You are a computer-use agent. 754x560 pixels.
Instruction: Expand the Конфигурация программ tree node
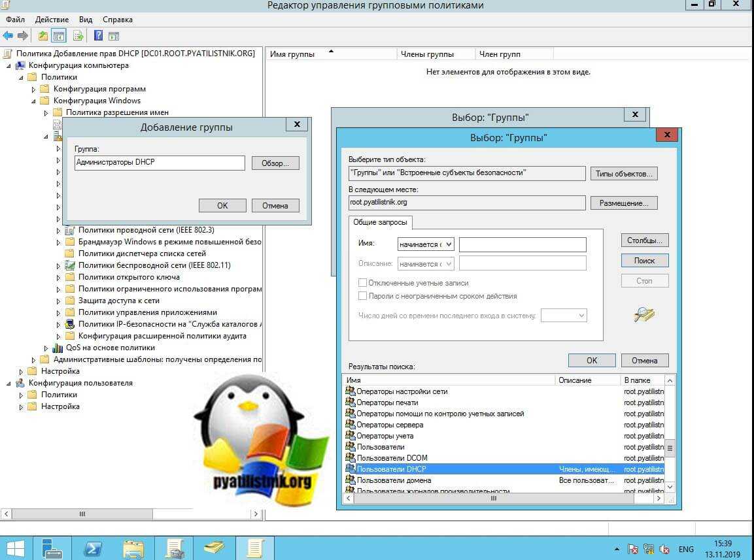click(x=34, y=89)
